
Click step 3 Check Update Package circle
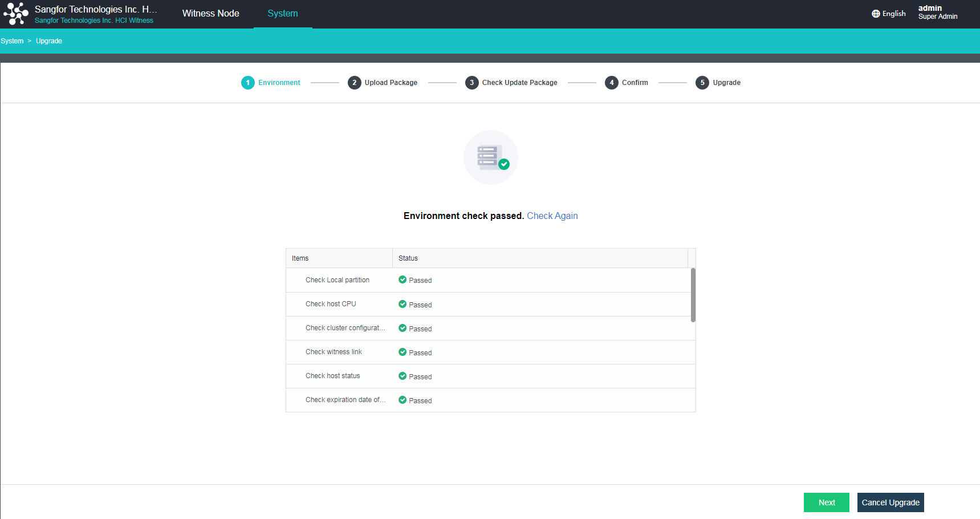pos(471,83)
